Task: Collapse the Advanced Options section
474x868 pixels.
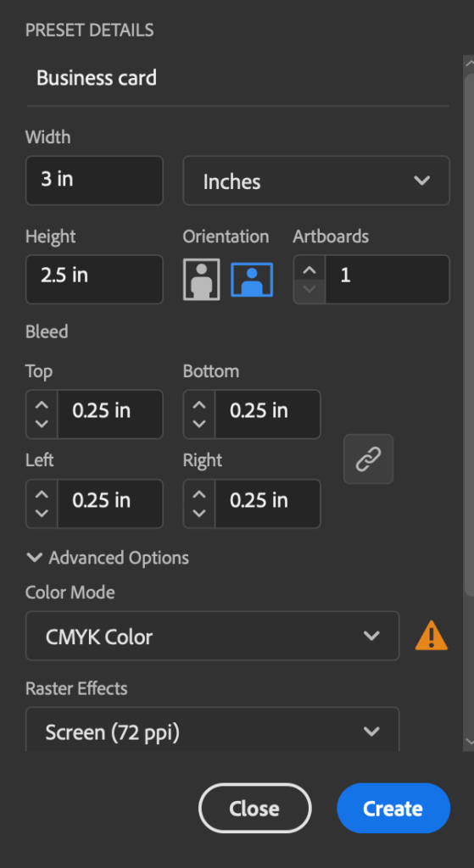Action: pyautogui.click(x=108, y=558)
